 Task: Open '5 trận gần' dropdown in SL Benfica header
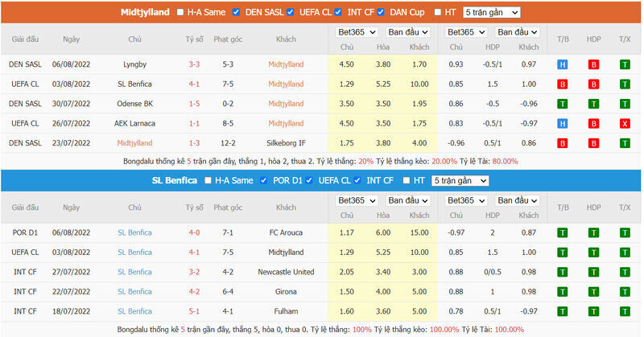pos(460,181)
